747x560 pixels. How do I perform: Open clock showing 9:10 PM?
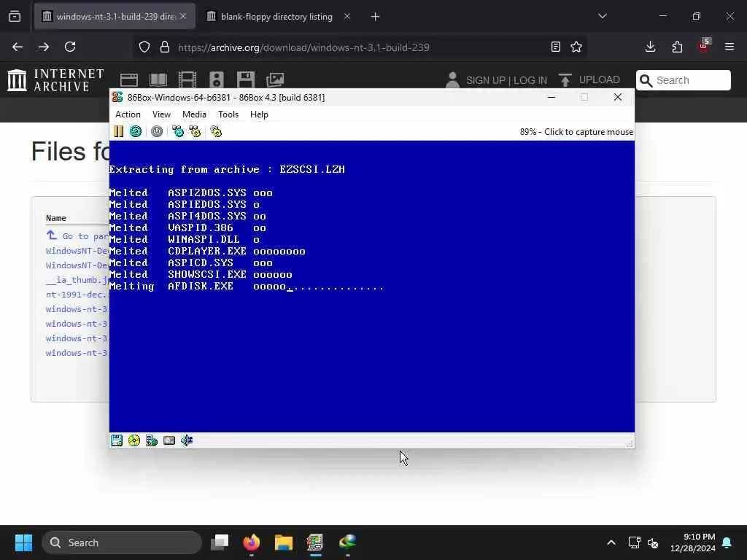pos(692,542)
